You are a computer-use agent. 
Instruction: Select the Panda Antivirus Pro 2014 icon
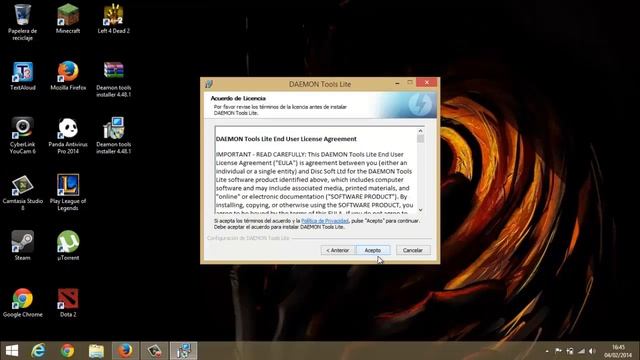(68, 136)
